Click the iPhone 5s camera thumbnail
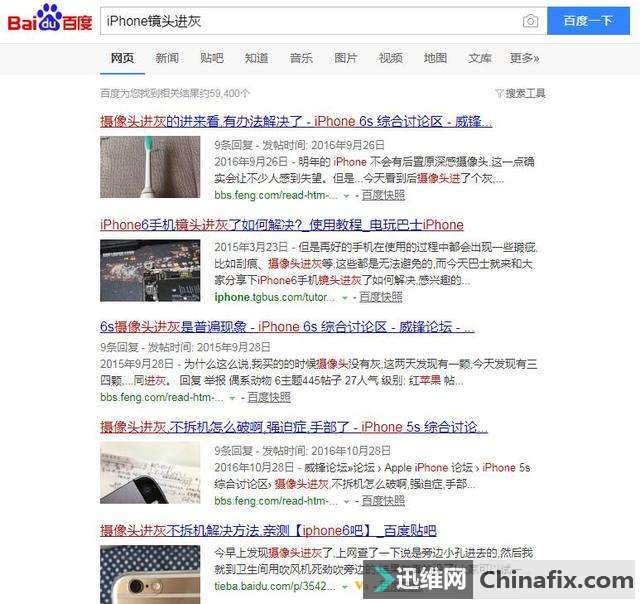Viewport: 640px width, 604px height. click(150, 473)
